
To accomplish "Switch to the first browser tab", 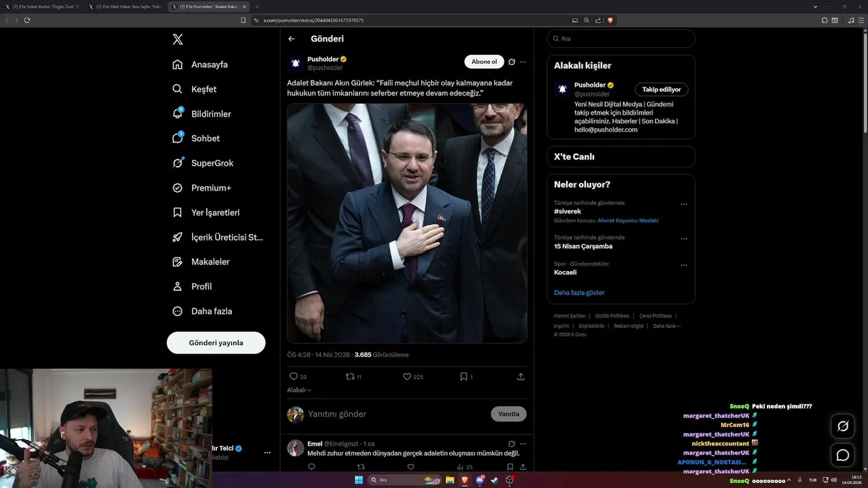I will click(x=43, y=6).
